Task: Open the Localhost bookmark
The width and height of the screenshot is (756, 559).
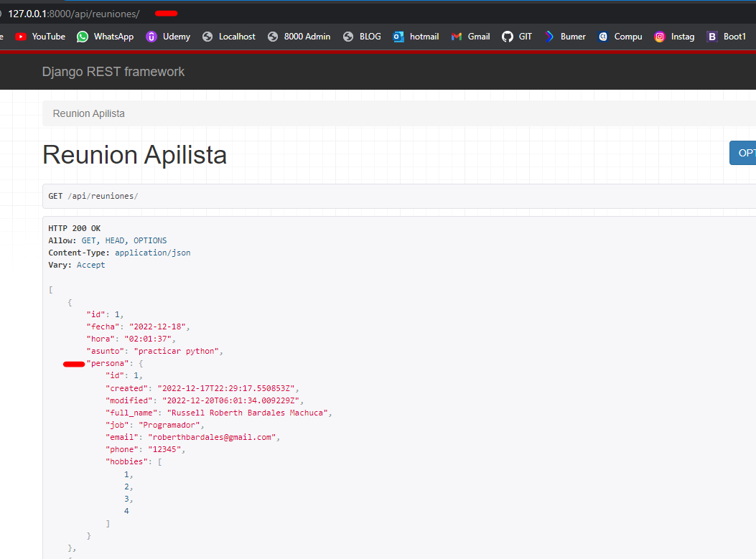Action: 229,37
